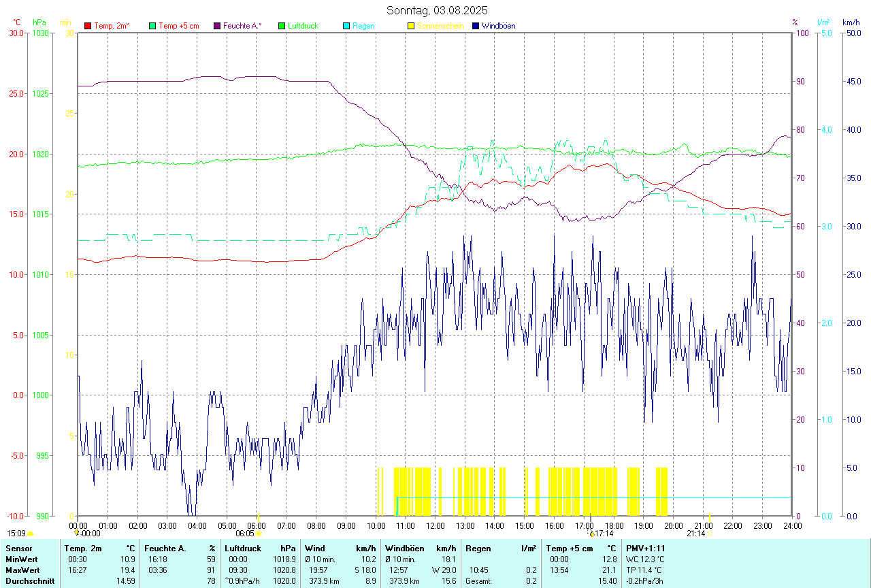This screenshot has width=871, height=588.
Task: Select the Regen column header in table
Action: click(478, 548)
